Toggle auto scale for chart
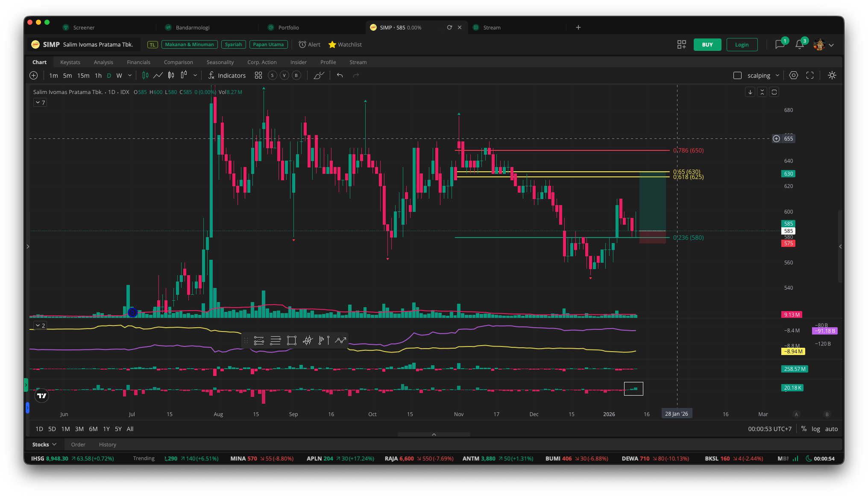The image size is (868, 496). [x=831, y=429]
